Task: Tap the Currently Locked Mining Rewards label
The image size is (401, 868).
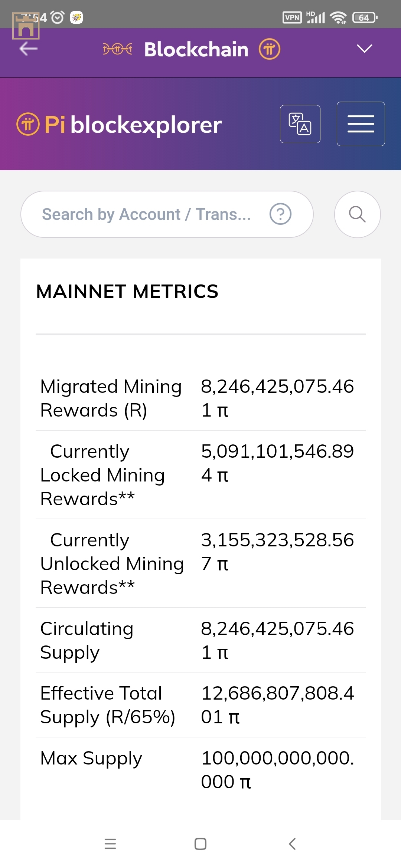Action: (102, 475)
